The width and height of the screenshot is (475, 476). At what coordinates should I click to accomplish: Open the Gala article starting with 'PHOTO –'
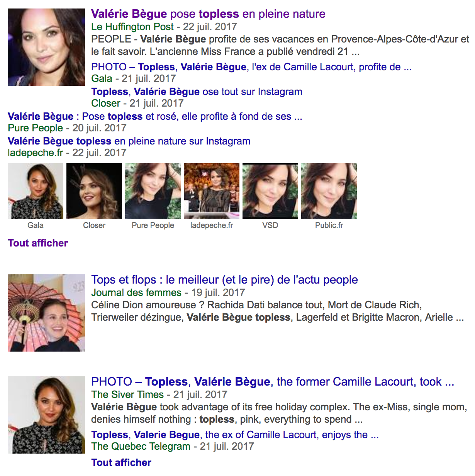(x=251, y=67)
